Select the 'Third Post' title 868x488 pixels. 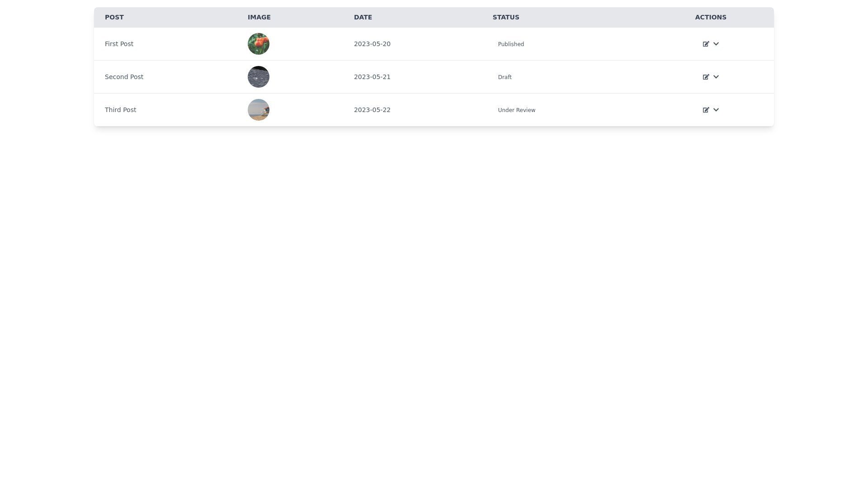coord(120,110)
